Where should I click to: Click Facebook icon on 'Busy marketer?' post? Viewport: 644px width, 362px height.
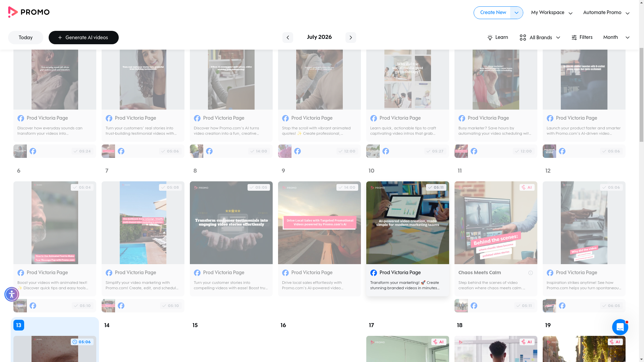(462, 118)
